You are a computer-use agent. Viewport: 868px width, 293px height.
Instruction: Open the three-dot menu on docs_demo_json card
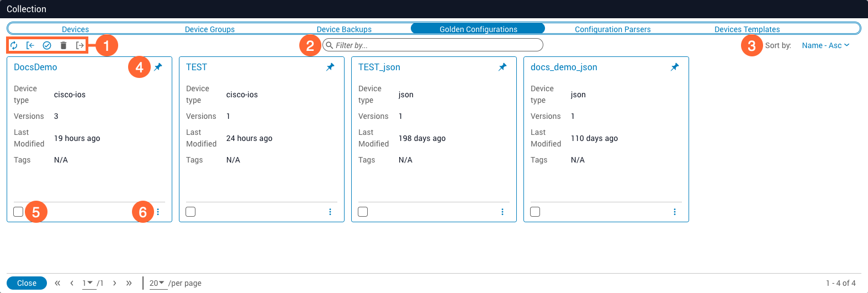point(675,212)
